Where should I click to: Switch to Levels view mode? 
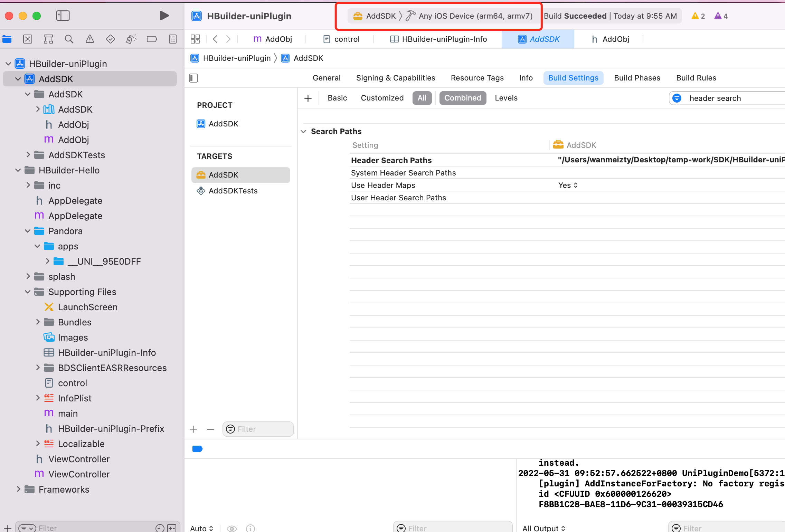(x=506, y=98)
